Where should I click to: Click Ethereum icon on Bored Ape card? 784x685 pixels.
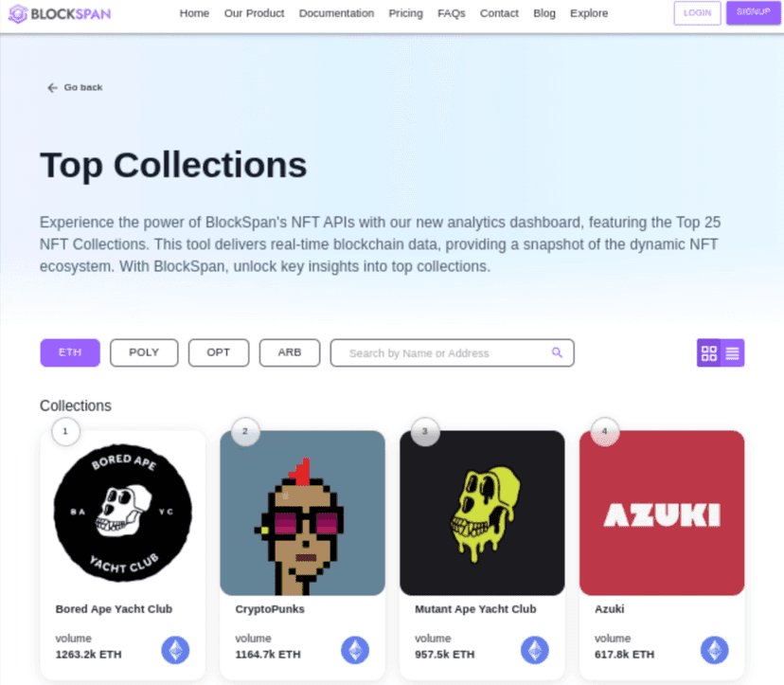click(x=175, y=650)
